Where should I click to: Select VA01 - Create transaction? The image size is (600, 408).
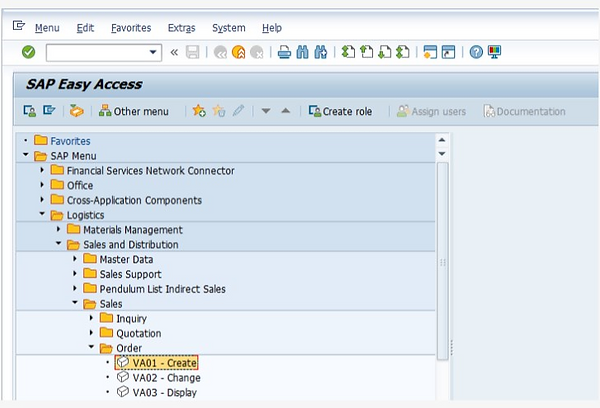[157, 362]
